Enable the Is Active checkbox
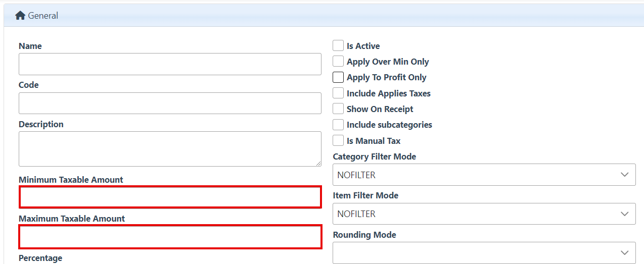The height and width of the screenshot is (264, 644). [338, 46]
